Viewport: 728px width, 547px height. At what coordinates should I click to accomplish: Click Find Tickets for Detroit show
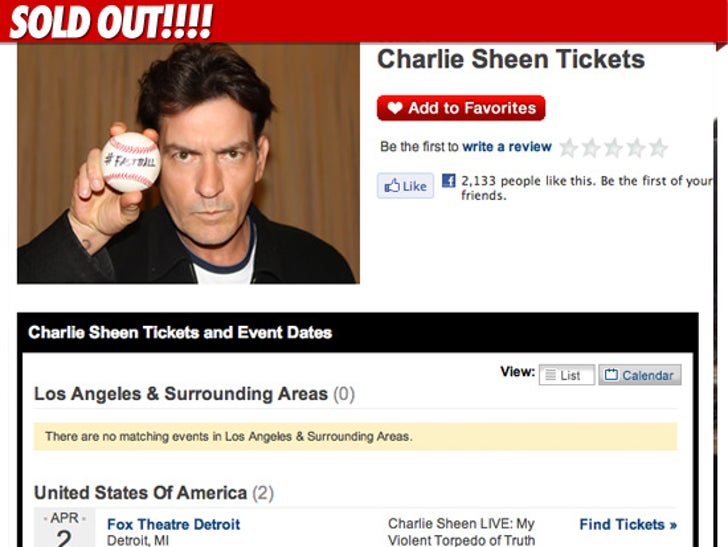(628, 525)
